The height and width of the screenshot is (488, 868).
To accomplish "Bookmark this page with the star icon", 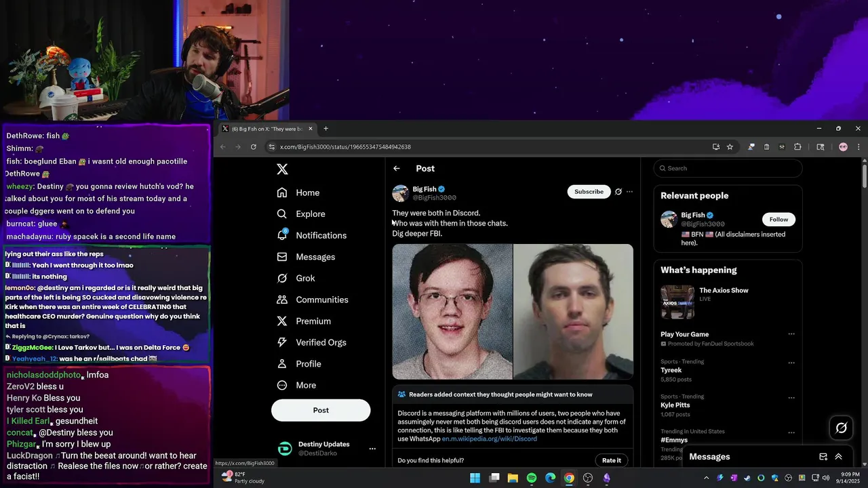I will click(x=730, y=147).
